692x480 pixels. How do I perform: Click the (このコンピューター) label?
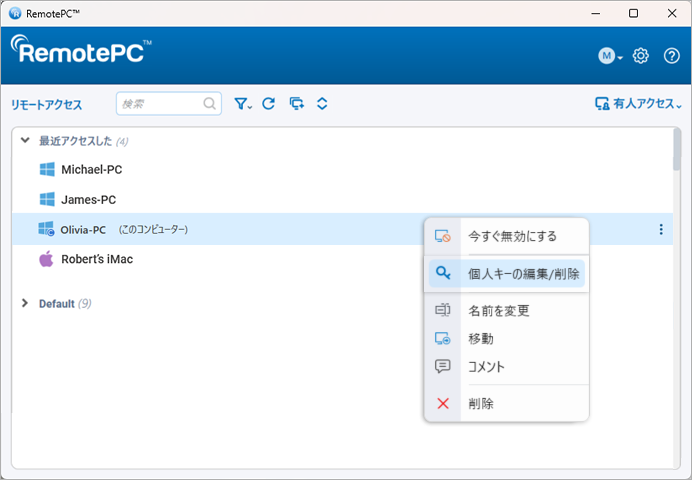tap(153, 229)
